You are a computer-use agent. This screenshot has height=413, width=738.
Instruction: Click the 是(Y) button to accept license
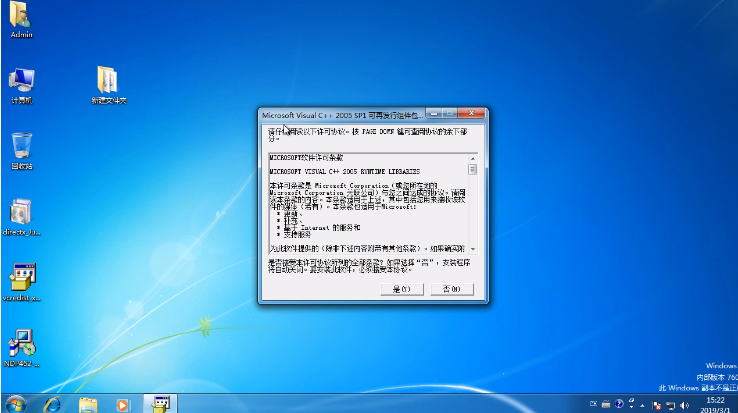coord(402,289)
